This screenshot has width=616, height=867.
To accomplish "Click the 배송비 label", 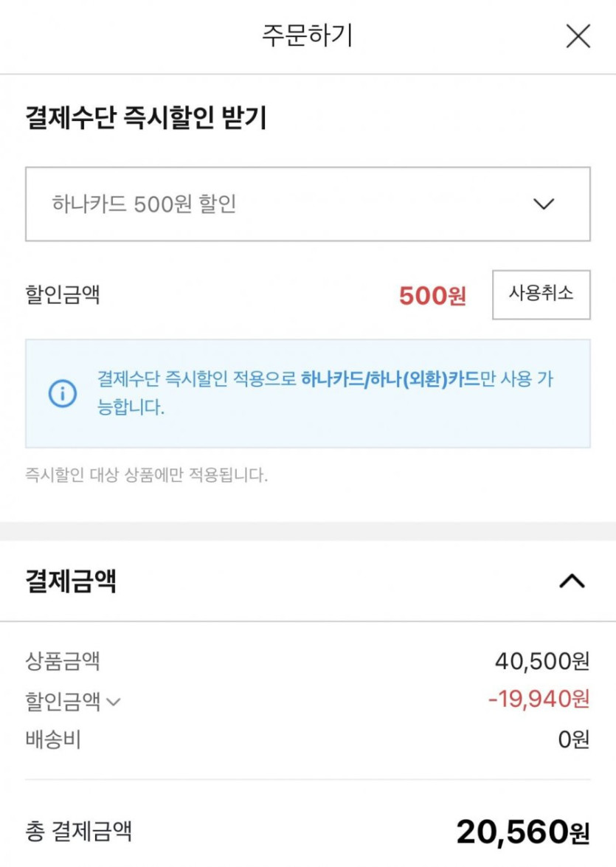I will [x=53, y=739].
